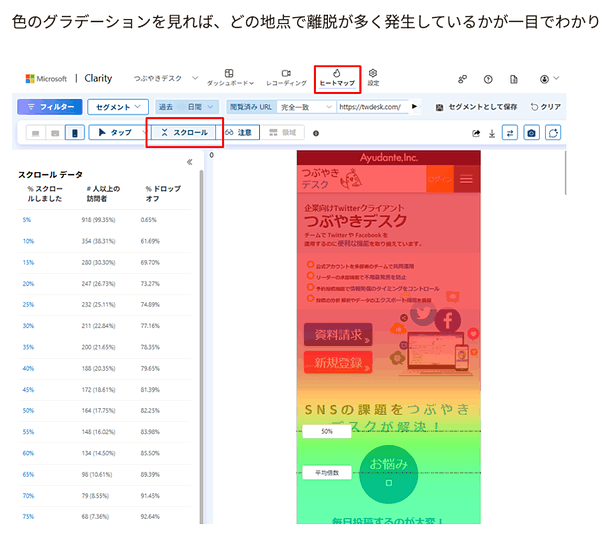Open the document notes icon in header
600x556 pixels.
click(x=514, y=79)
